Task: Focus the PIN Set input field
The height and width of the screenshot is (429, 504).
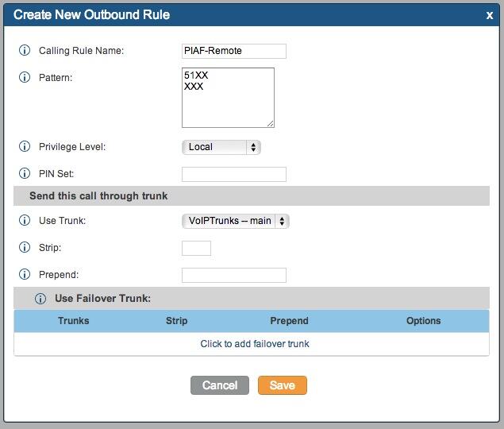Action: point(234,174)
